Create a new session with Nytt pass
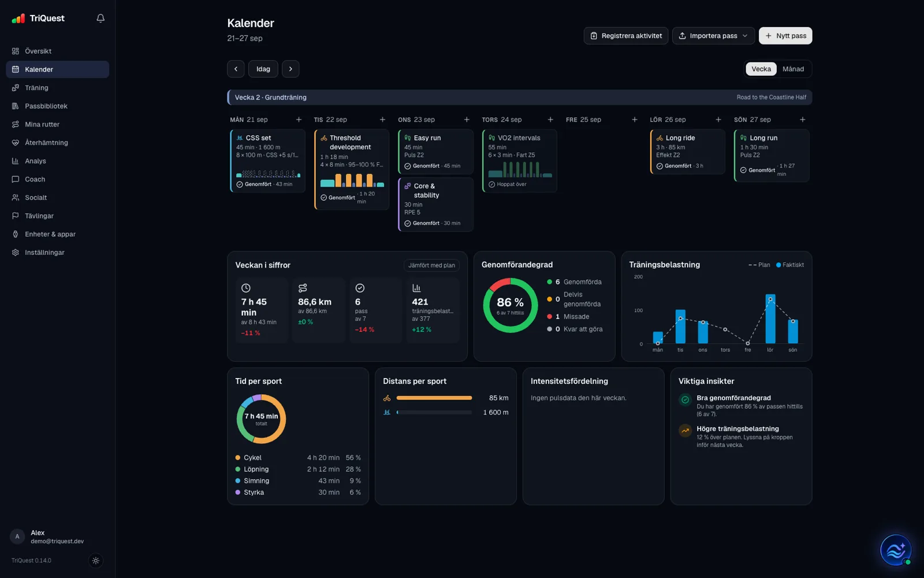 click(785, 36)
